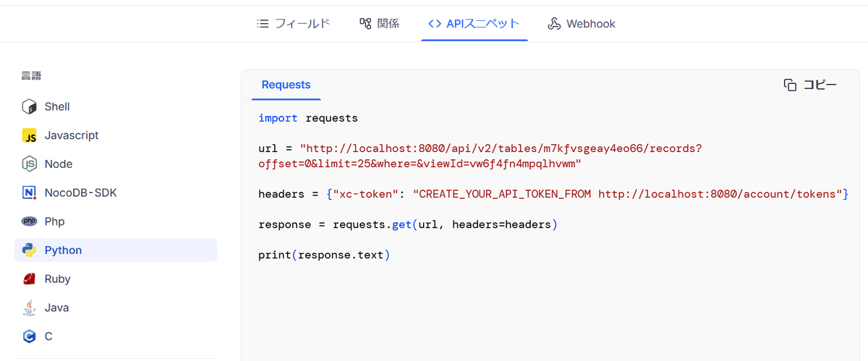868x361 pixels.
Task: Select the C language icon
Action: pos(30,336)
